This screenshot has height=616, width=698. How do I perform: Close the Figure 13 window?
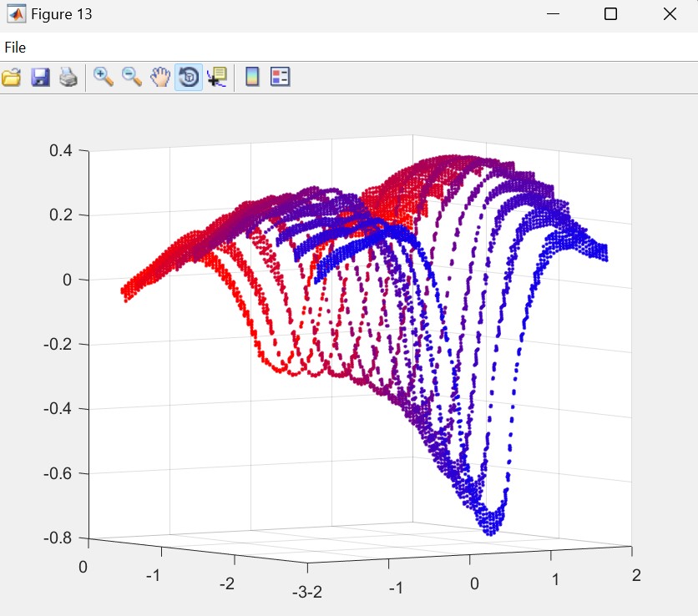click(x=669, y=14)
